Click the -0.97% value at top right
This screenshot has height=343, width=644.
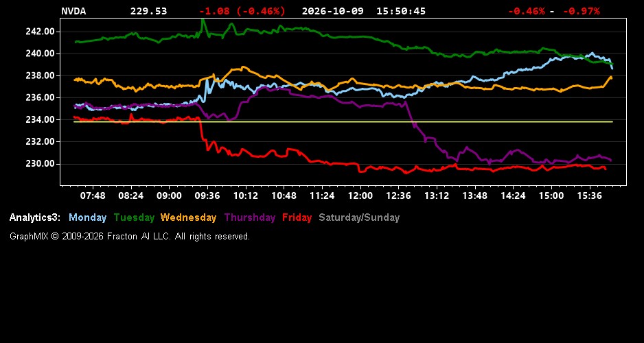click(x=581, y=12)
